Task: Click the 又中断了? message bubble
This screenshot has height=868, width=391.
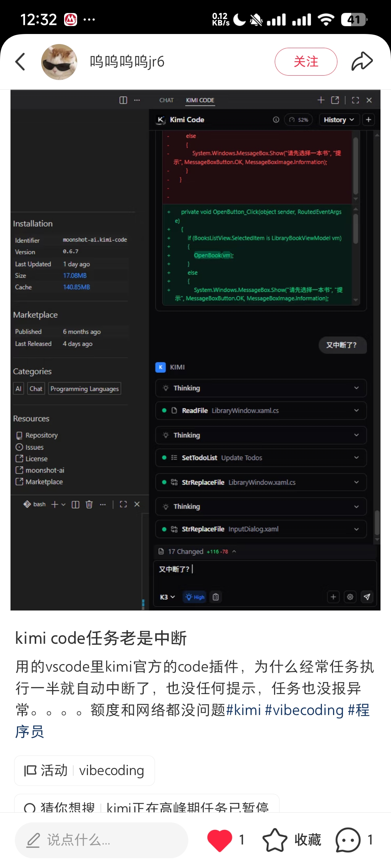Action: click(342, 345)
